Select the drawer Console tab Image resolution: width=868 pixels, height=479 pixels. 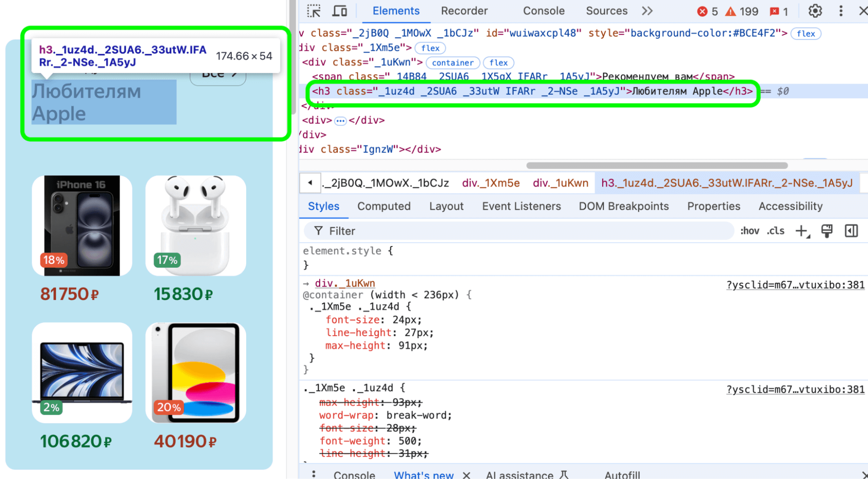click(354, 475)
